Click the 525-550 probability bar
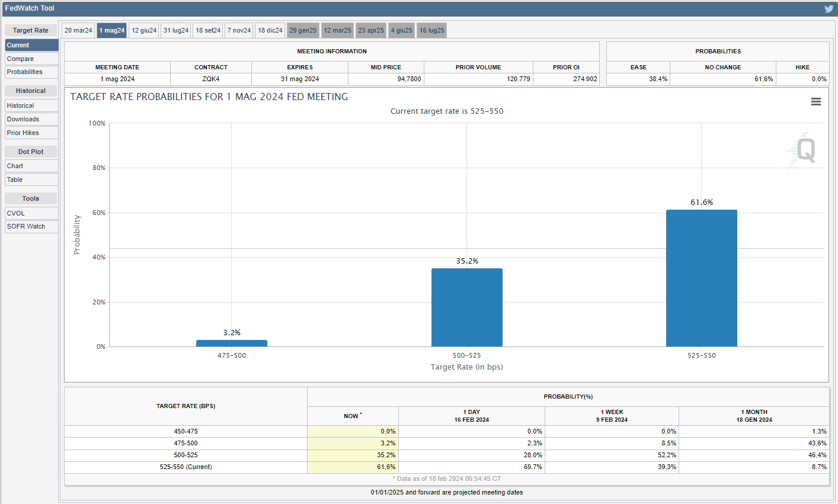This screenshot has height=504, width=838. click(x=701, y=278)
